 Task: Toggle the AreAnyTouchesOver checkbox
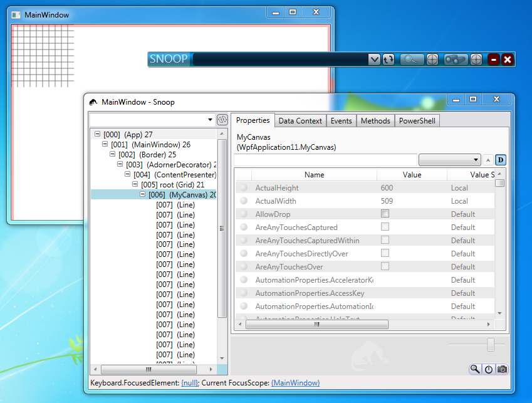pyautogui.click(x=385, y=266)
